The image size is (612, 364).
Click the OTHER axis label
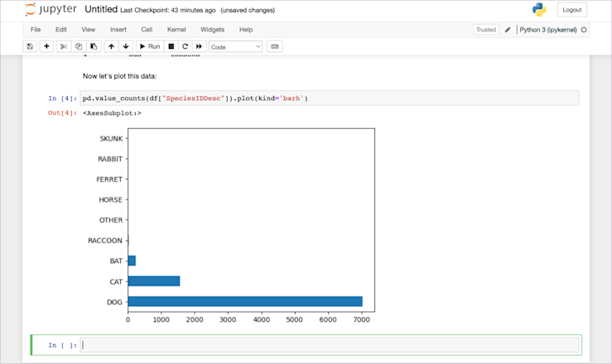(x=111, y=220)
